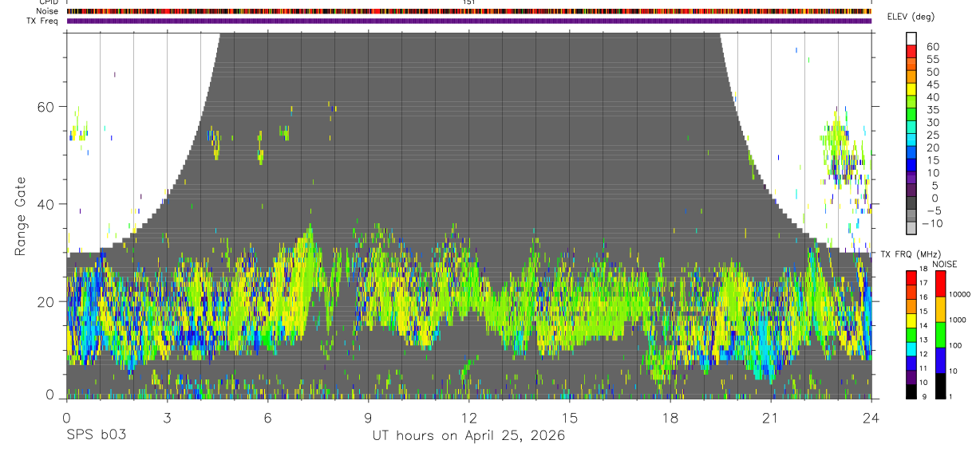
Task: Click the '24' tick label on the UT hours axis
Action: coord(871,418)
